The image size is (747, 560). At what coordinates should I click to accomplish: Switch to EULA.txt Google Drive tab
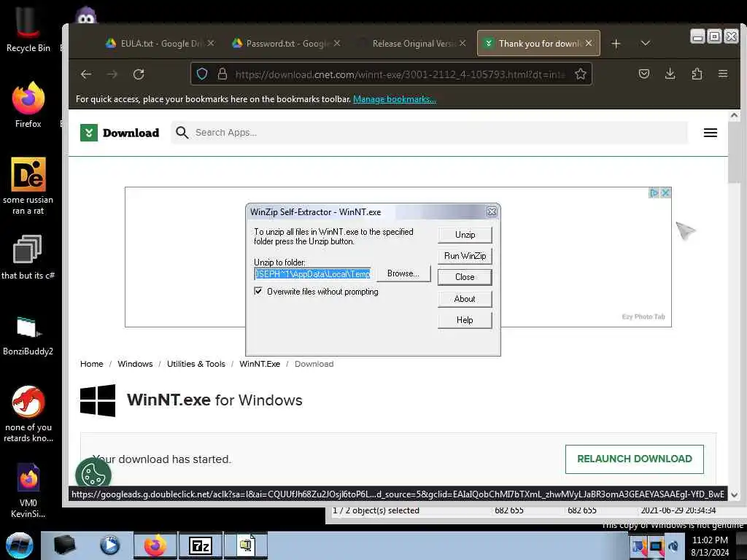point(160,43)
